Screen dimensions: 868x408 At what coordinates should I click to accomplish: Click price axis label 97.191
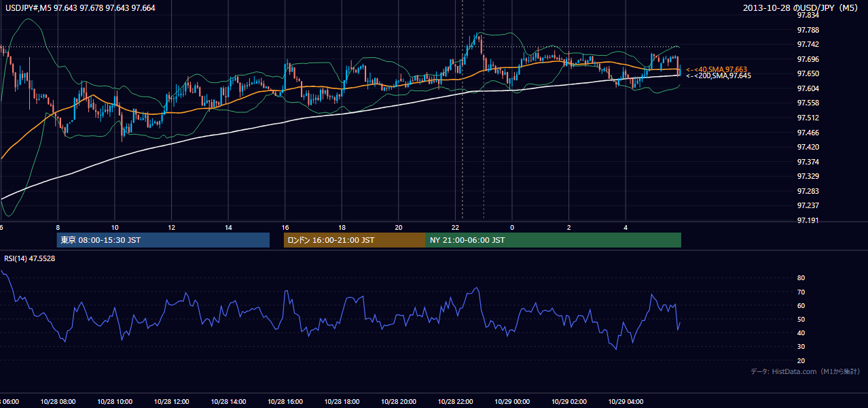pos(808,220)
